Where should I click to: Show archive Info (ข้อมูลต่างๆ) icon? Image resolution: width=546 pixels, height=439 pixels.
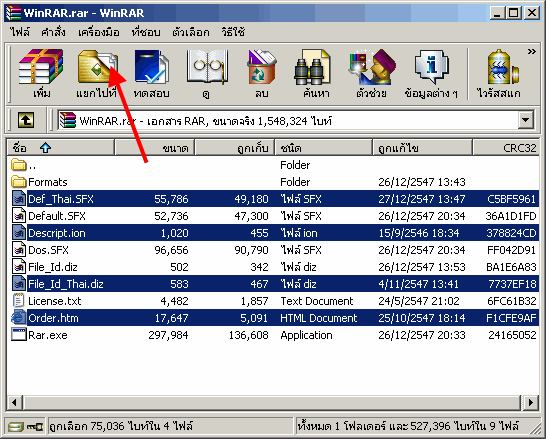pos(431,73)
